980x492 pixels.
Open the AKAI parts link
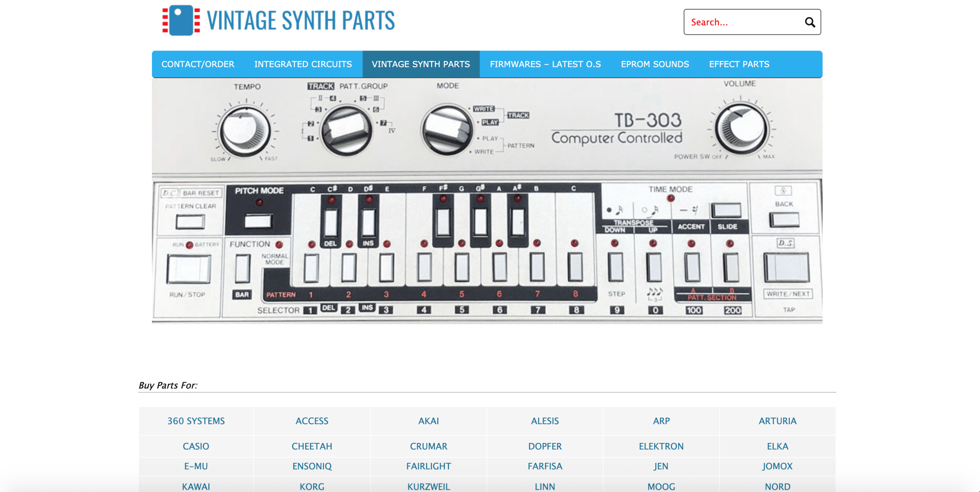428,421
